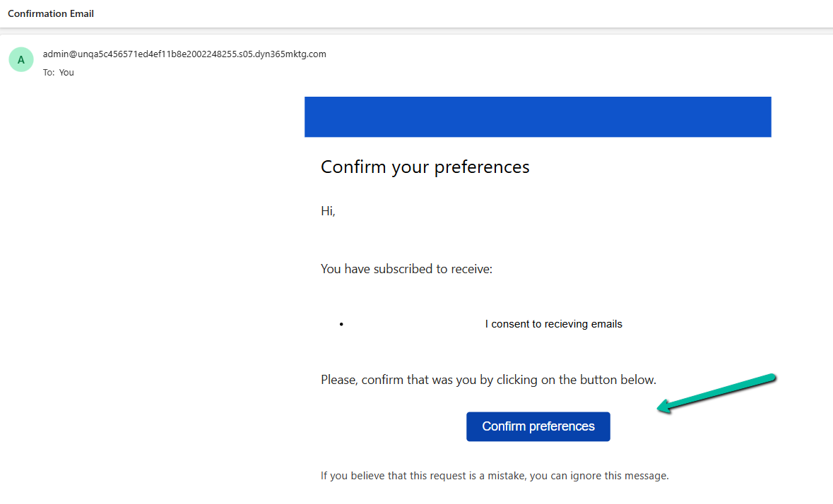Click the 'A' initial in the avatar circle
Image resolution: width=833 pixels, height=504 pixels.
[20, 59]
